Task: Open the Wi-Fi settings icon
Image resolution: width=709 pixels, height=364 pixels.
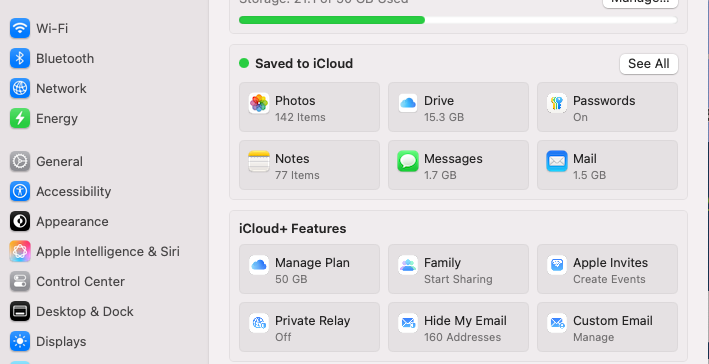Action: (x=20, y=28)
